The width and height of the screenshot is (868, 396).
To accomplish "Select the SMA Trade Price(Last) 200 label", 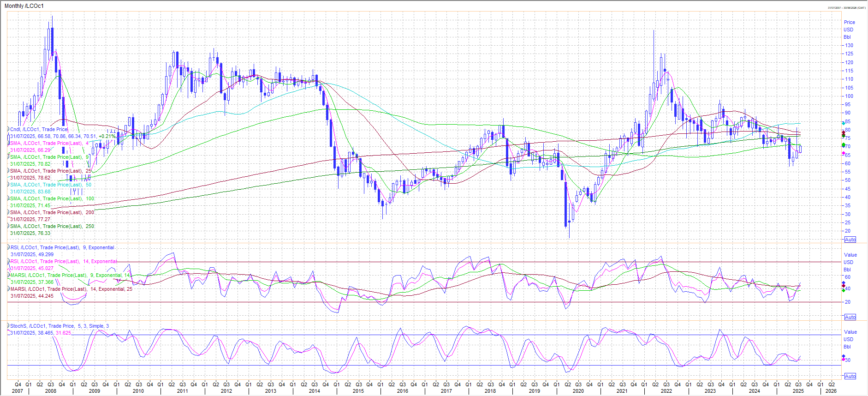I will pyautogui.click(x=52, y=212).
